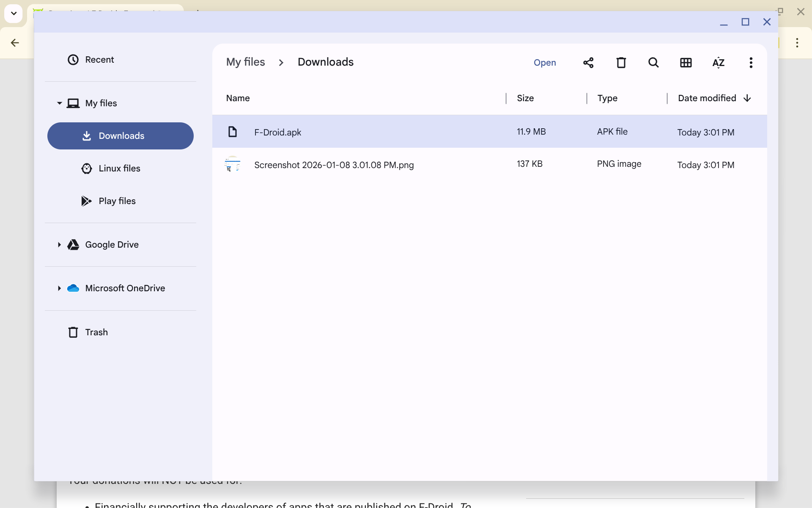The image size is (812, 508).
Task: Open the AZ sort options
Action: (x=718, y=63)
